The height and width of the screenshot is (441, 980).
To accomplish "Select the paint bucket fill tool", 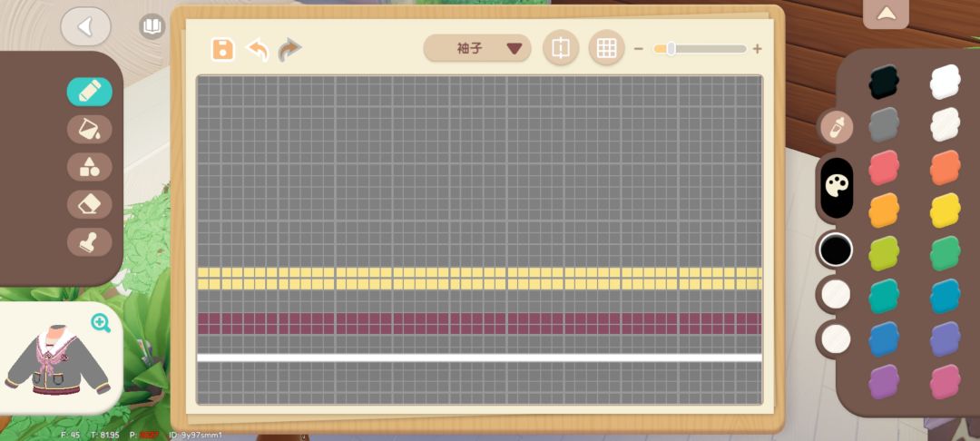I will pyautogui.click(x=89, y=129).
